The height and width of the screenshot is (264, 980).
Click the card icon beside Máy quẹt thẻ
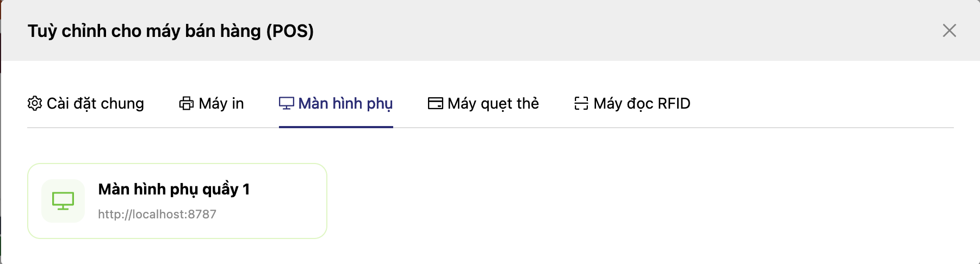pyautogui.click(x=436, y=103)
